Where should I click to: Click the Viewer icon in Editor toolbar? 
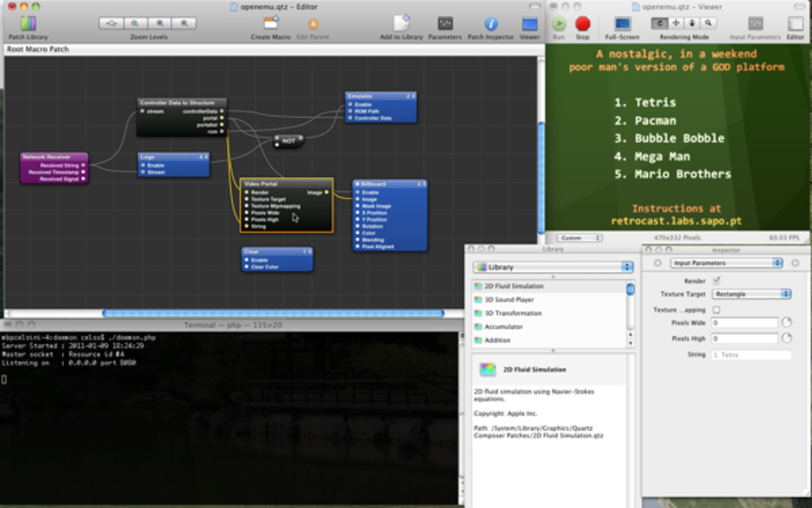[x=529, y=25]
